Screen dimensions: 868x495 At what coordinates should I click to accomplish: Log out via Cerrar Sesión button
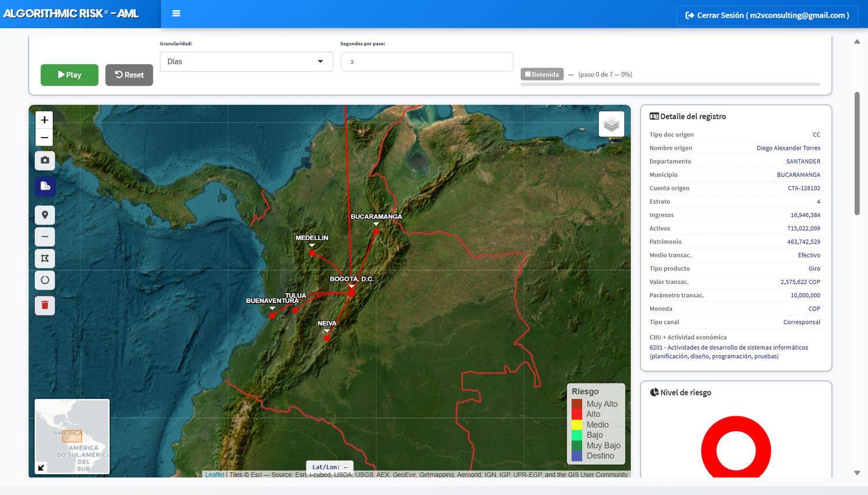click(x=767, y=15)
